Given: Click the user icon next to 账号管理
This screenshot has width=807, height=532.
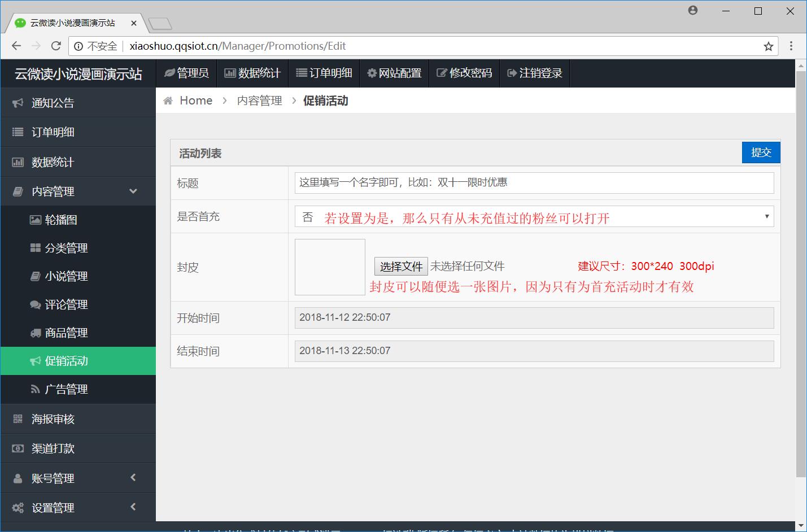Looking at the screenshot, I should (18, 478).
